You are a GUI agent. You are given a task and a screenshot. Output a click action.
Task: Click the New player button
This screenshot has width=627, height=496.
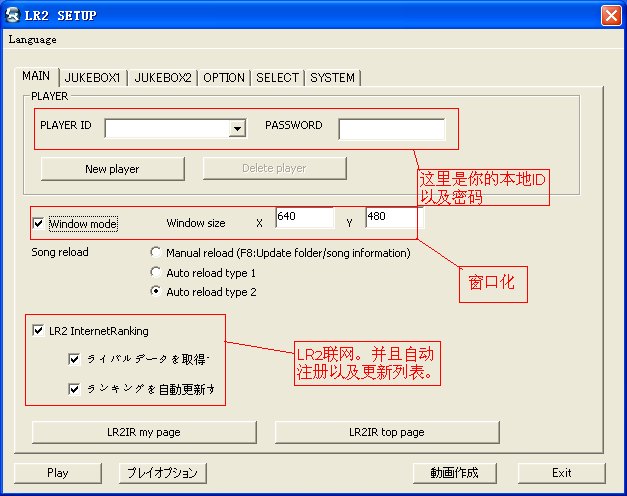(112, 169)
